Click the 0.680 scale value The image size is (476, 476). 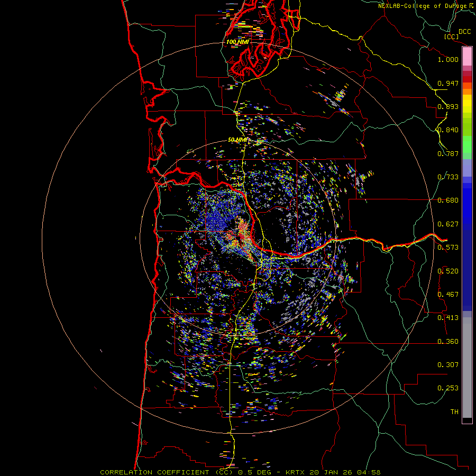click(448, 200)
